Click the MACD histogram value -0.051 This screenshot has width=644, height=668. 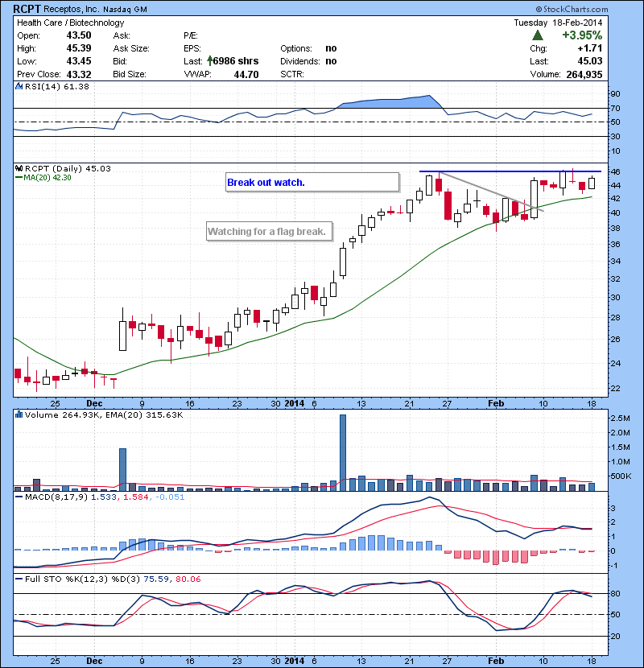pos(170,497)
